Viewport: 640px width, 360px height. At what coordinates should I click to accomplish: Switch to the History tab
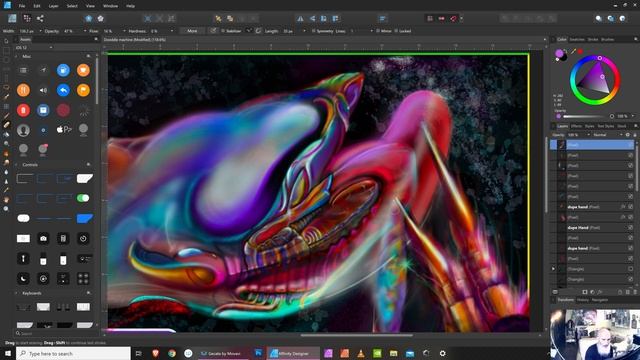pyautogui.click(x=583, y=300)
